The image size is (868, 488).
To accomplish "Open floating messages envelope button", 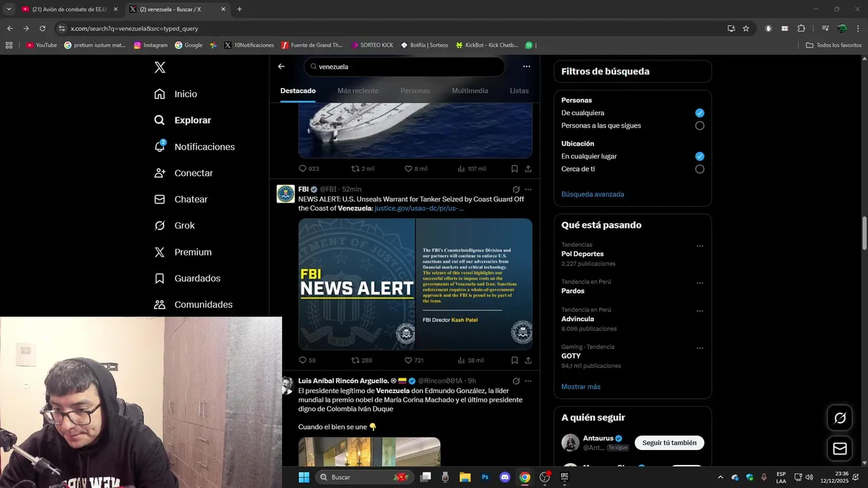I will tap(840, 449).
